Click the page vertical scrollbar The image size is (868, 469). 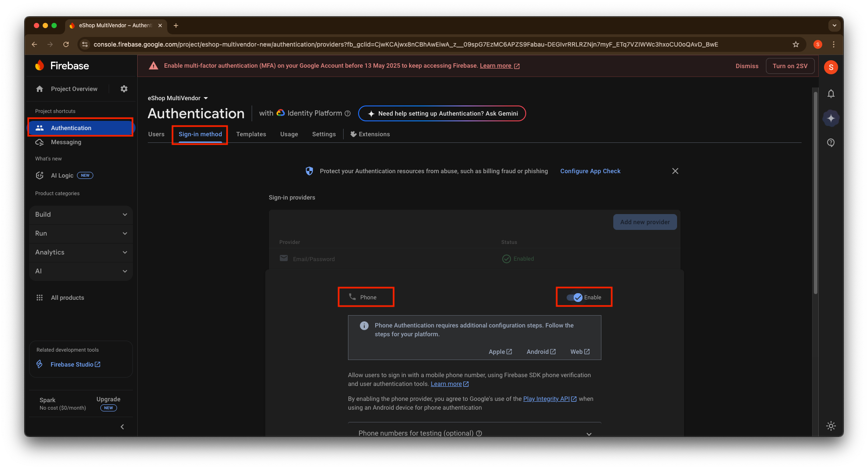point(815,193)
